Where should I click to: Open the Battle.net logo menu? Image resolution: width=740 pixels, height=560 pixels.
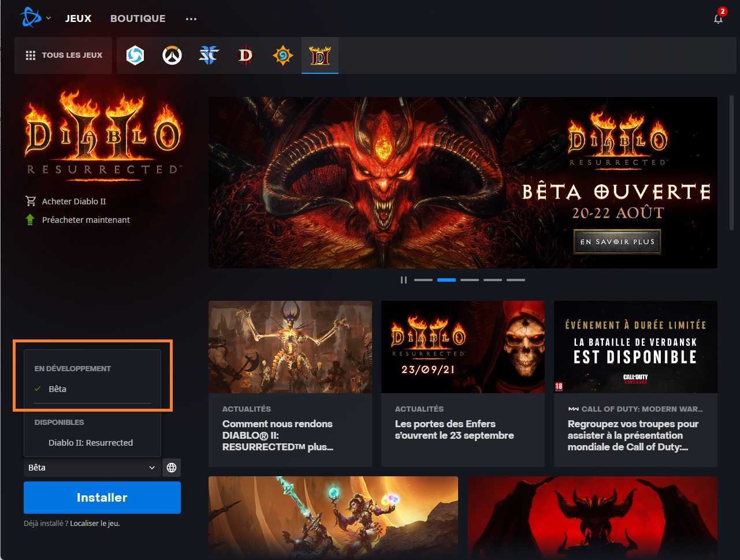[31, 18]
